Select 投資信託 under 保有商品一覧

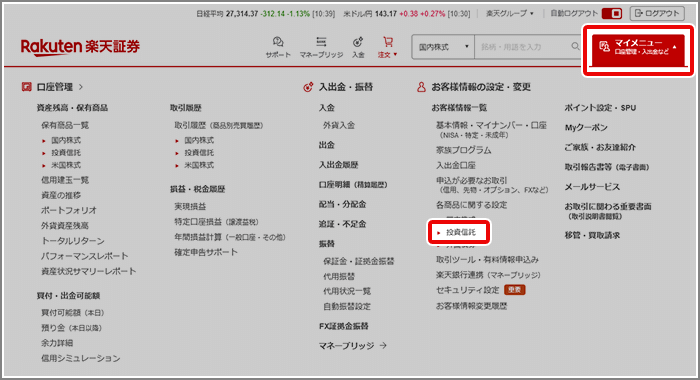pyautogui.click(x=66, y=153)
